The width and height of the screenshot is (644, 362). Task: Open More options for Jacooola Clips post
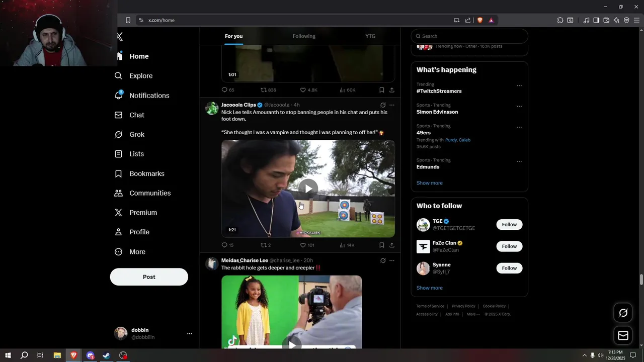(392, 105)
